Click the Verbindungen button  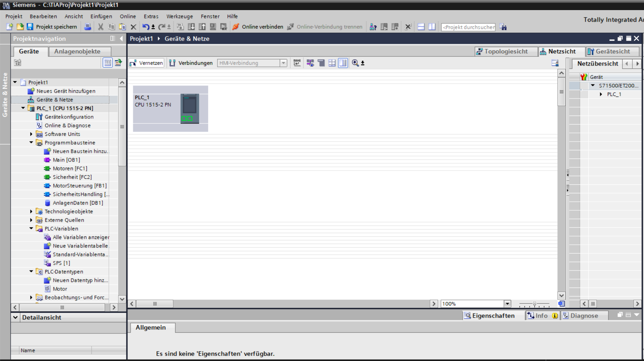click(x=191, y=63)
